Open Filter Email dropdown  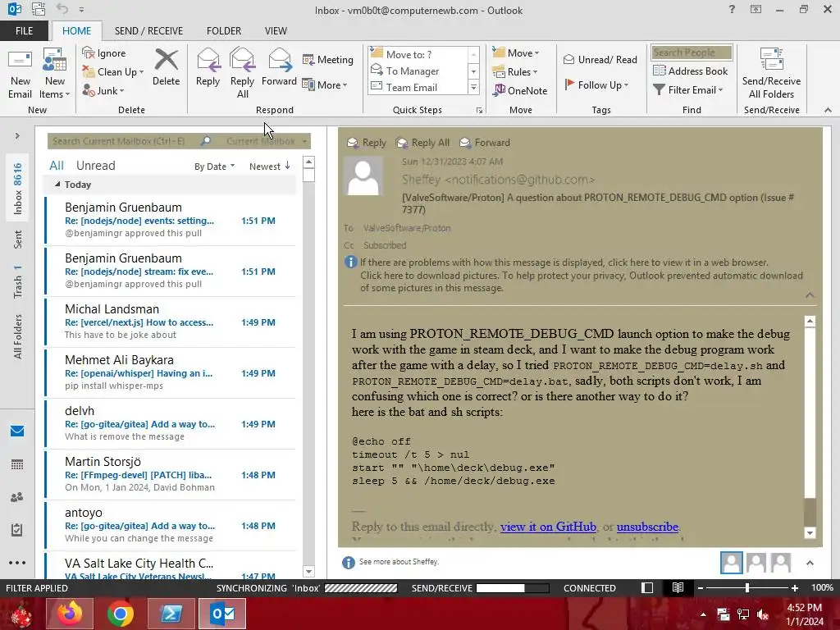[x=688, y=90]
